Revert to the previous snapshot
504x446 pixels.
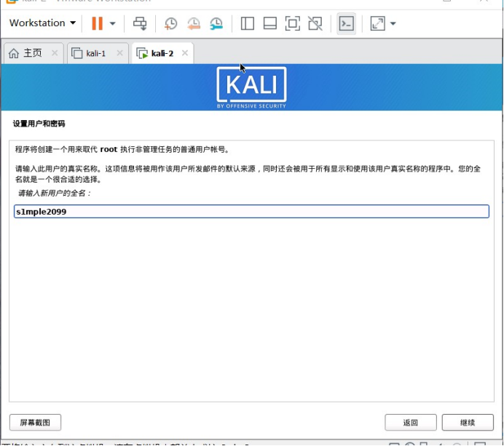[194, 24]
